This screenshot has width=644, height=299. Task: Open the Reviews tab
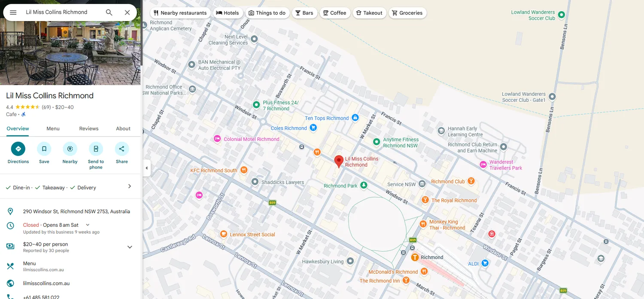click(x=89, y=128)
